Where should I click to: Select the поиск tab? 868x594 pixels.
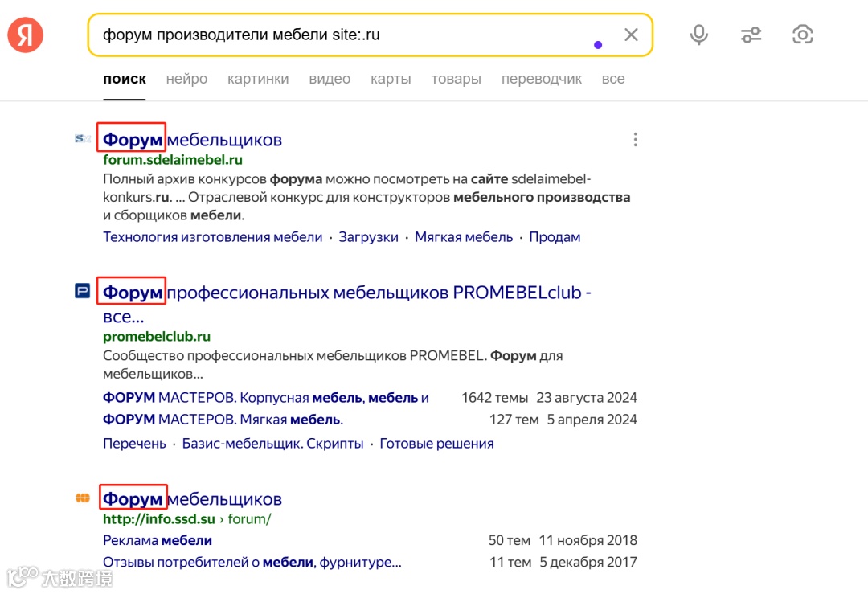click(x=125, y=79)
